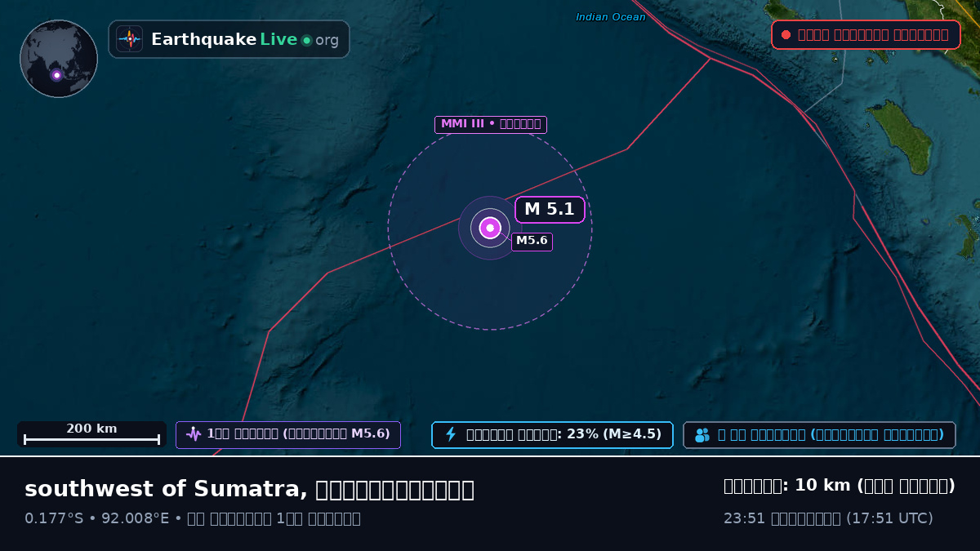The width and height of the screenshot is (980, 551).
Task: Click the 17:51 UTC time text
Action: (889, 518)
